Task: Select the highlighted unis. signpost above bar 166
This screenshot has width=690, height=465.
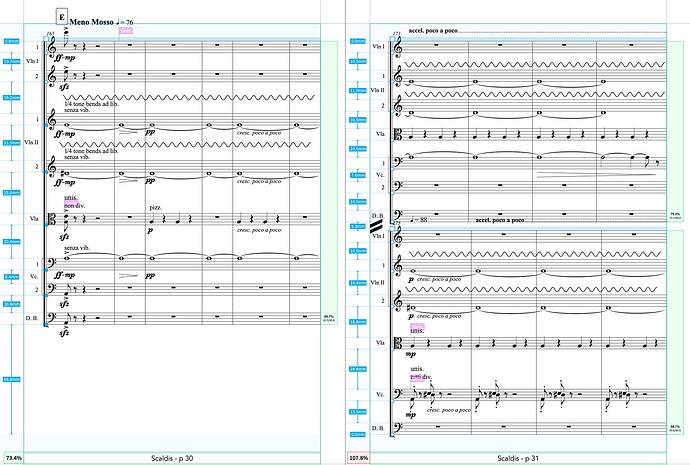Action: click(x=126, y=30)
